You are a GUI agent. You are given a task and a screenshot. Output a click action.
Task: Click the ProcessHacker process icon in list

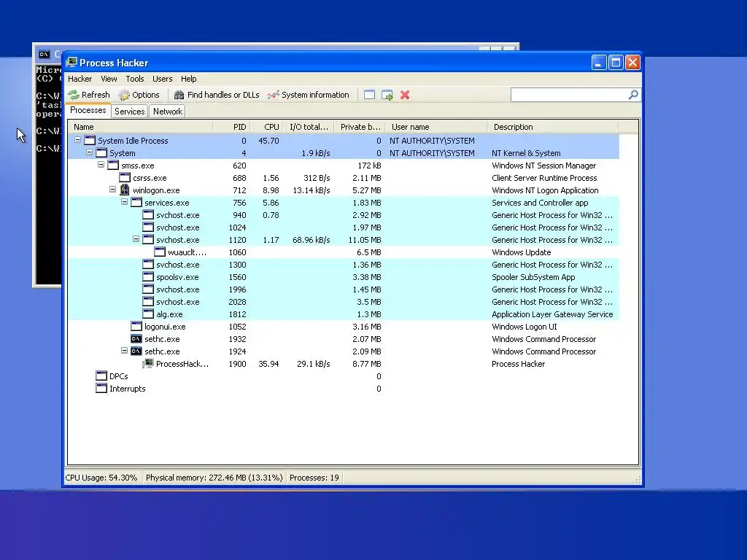(x=148, y=363)
